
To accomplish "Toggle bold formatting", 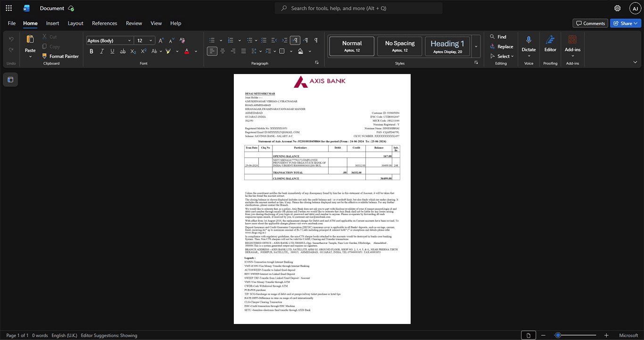I will 91,51.
